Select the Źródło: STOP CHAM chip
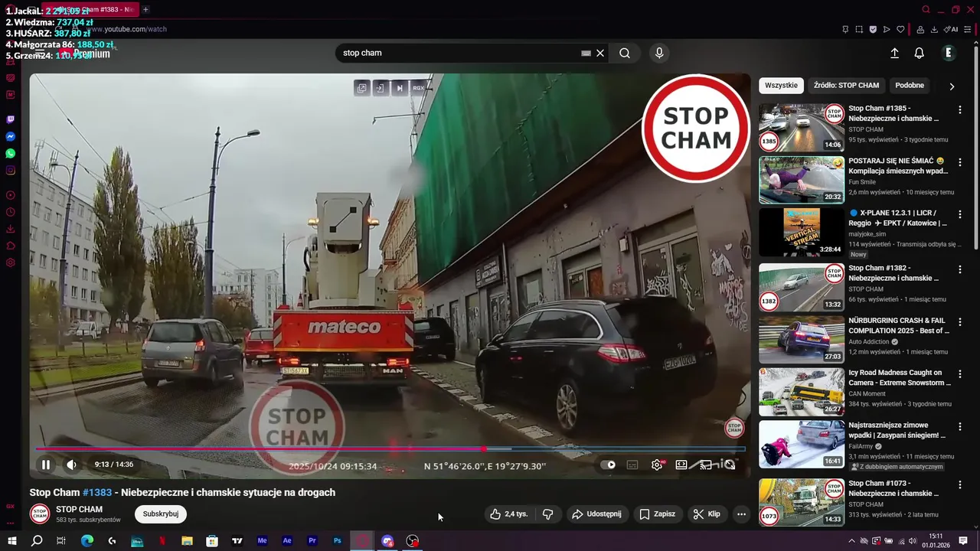 coord(846,86)
